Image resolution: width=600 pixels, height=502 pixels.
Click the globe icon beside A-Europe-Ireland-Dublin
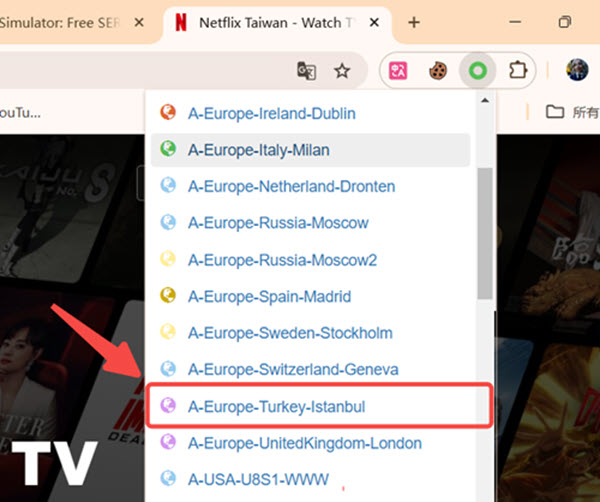[168, 112]
